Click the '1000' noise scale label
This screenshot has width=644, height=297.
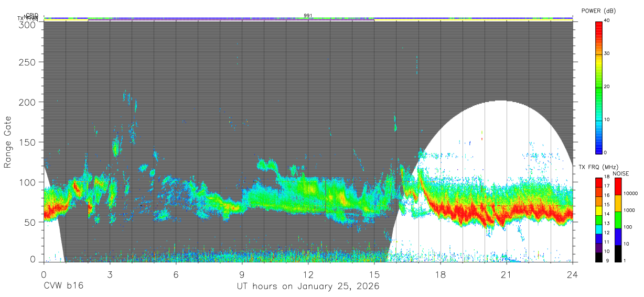click(630, 211)
